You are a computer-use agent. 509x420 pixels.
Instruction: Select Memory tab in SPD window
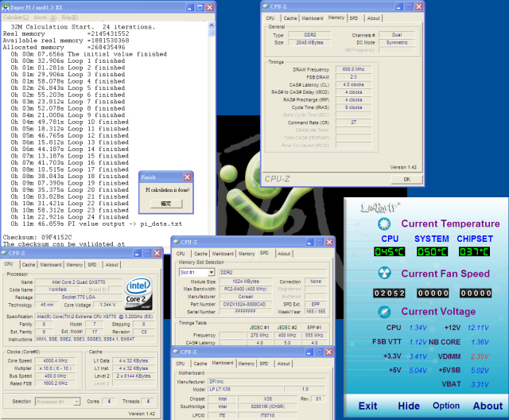[x=247, y=254]
